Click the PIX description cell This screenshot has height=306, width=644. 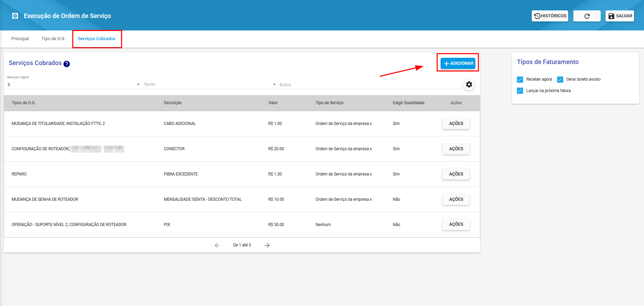click(167, 225)
